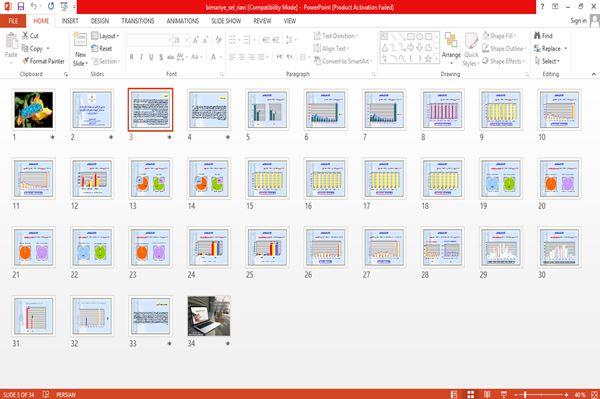Convert text to SmartArt

tap(342, 61)
